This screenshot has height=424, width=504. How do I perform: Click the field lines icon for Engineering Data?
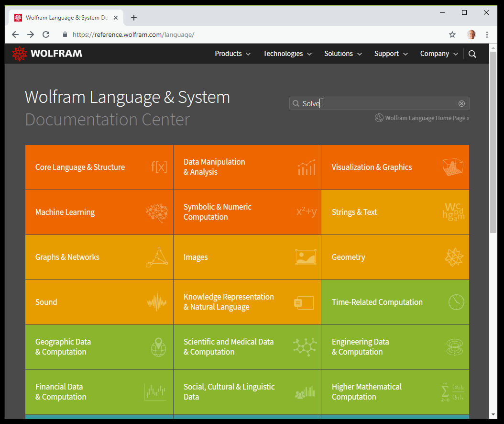click(x=454, y=347)
